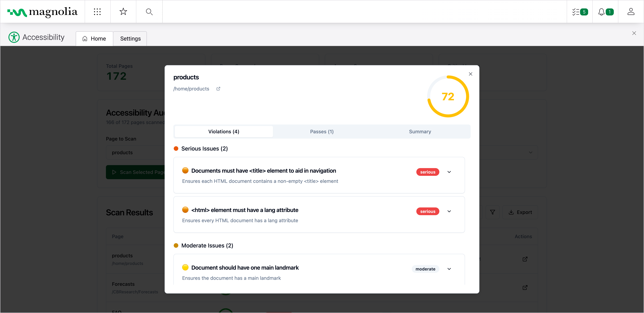This screenshot has width=644, height=313.
Task: Expand the main landmark violation
Action: [449, 269]
